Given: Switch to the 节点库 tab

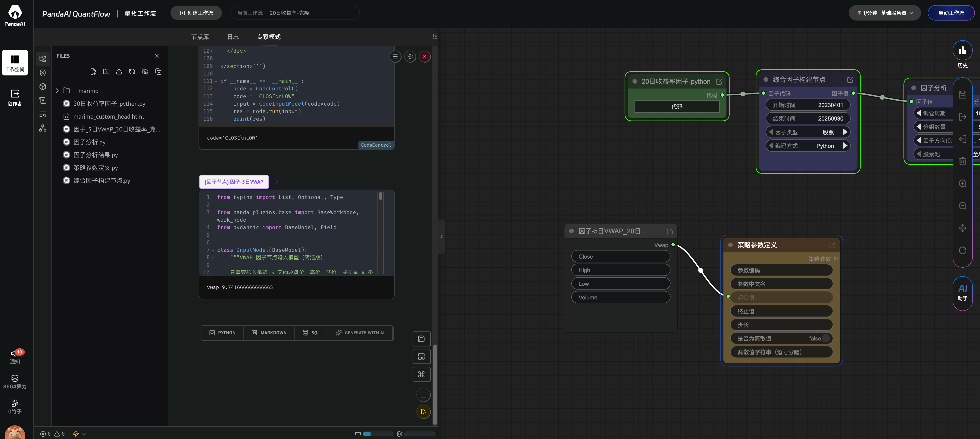Looking at the screenshot, I should point(200,37).
